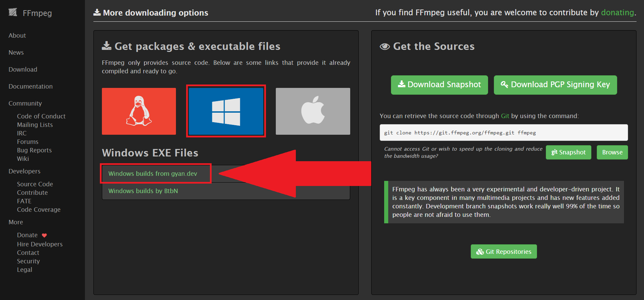Open Windows builds from gyan.dev

tap(153, 174)
